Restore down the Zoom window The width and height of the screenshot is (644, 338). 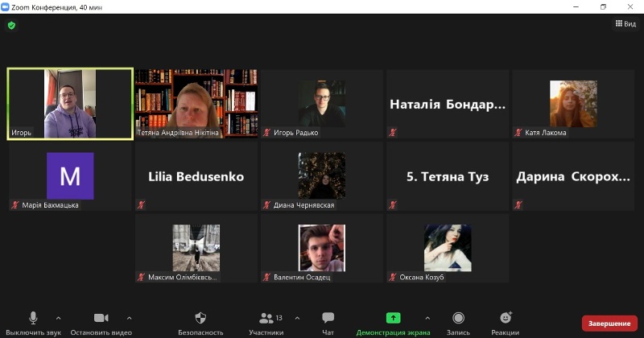[603, 7]
